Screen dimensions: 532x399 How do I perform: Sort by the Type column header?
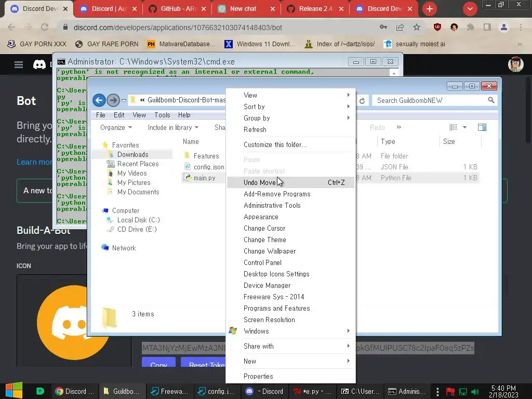tap(388, 141)
